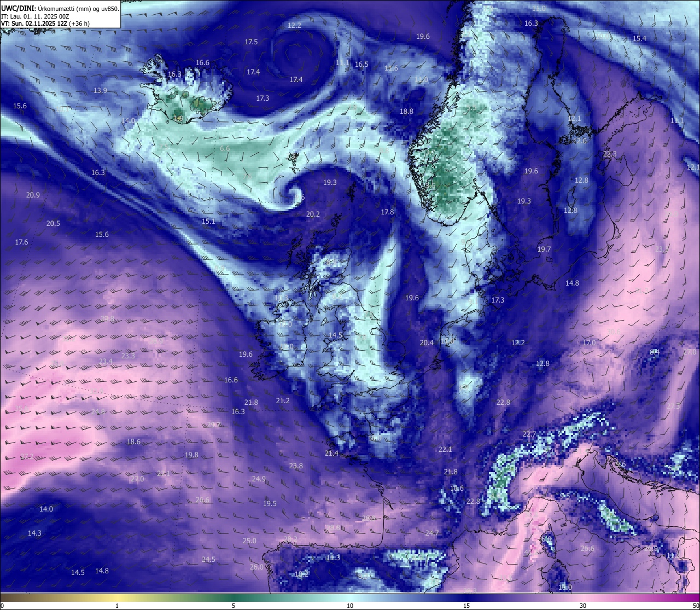Click the map value 19.8
This screenshot has width=700, height=610.
[191, 455]
